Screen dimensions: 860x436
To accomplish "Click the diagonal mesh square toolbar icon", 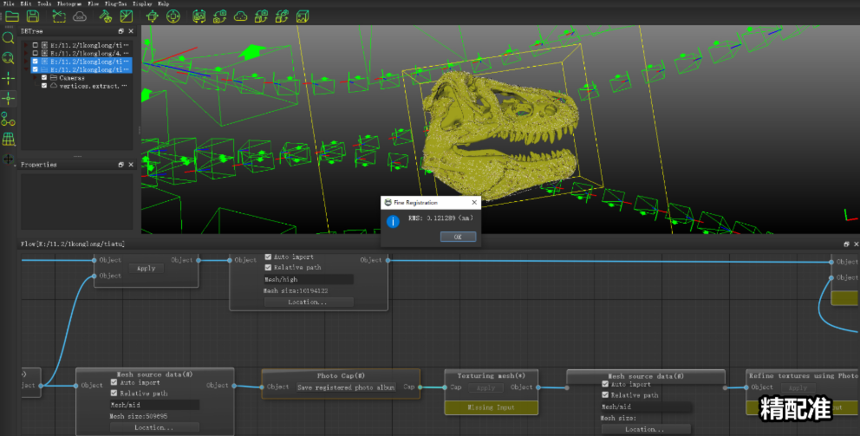I will (126, 16).
